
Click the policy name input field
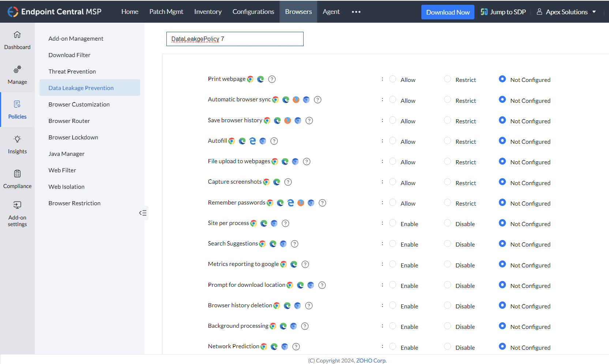click(x=235, y=39)
